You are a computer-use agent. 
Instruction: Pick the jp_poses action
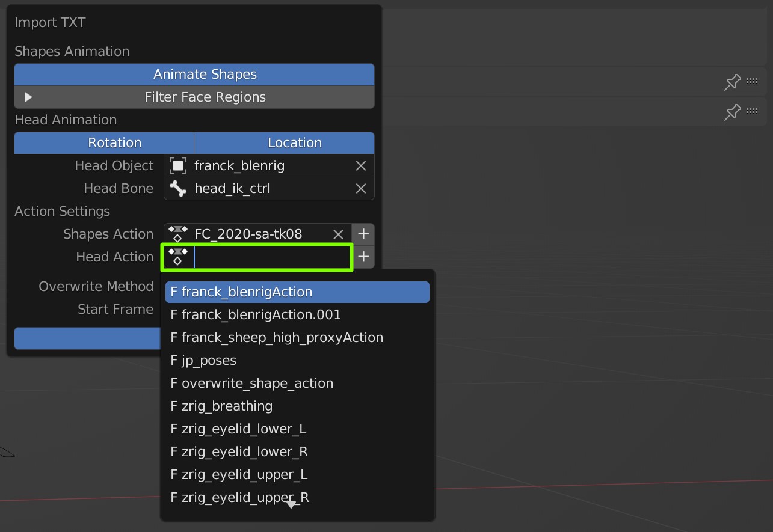[297, 361]
